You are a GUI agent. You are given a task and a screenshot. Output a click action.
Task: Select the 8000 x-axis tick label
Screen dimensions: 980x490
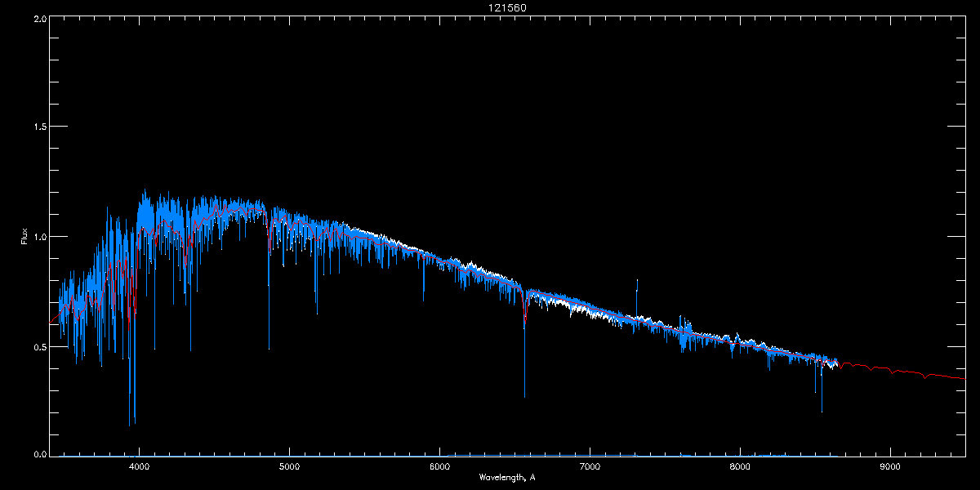click(x=740, y=466)
